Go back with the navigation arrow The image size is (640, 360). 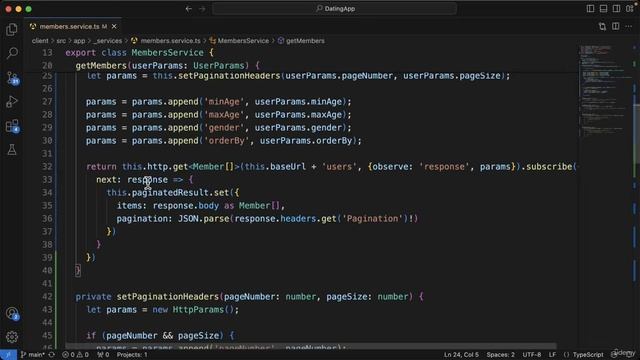point(188,9)
